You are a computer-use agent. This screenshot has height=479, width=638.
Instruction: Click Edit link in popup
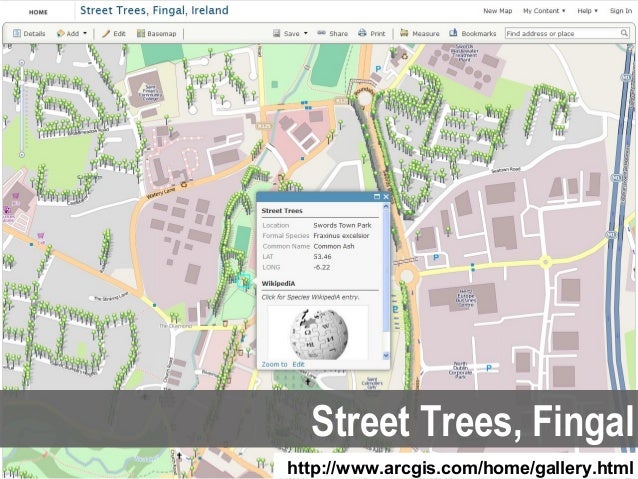pos(298,364)
